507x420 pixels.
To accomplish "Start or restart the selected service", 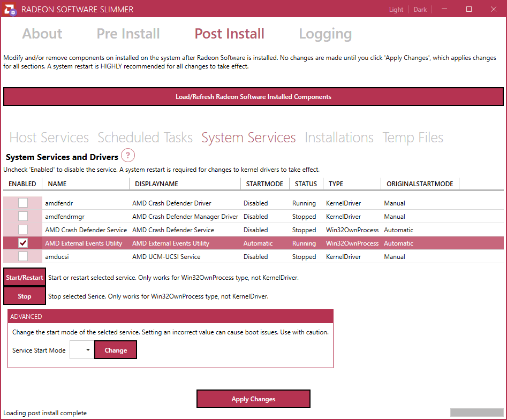I will click(25, 278).
